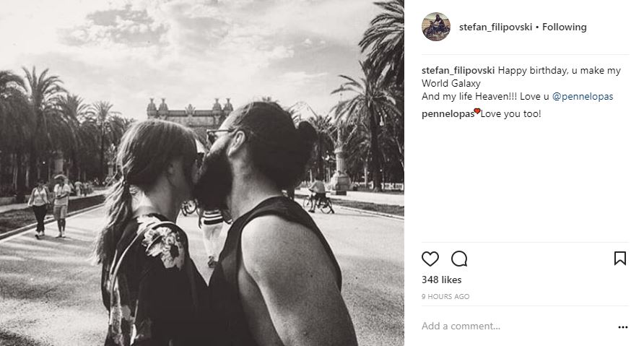Click the Love you too! comment text
This screenshot has height=346, width=644.
[511, 114]
